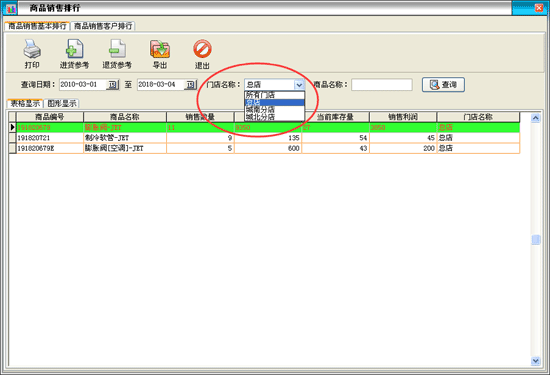This screenshot has height=375, width=550.
Task: Click the table scrollbar down arrow
Action: pos(535,361)
